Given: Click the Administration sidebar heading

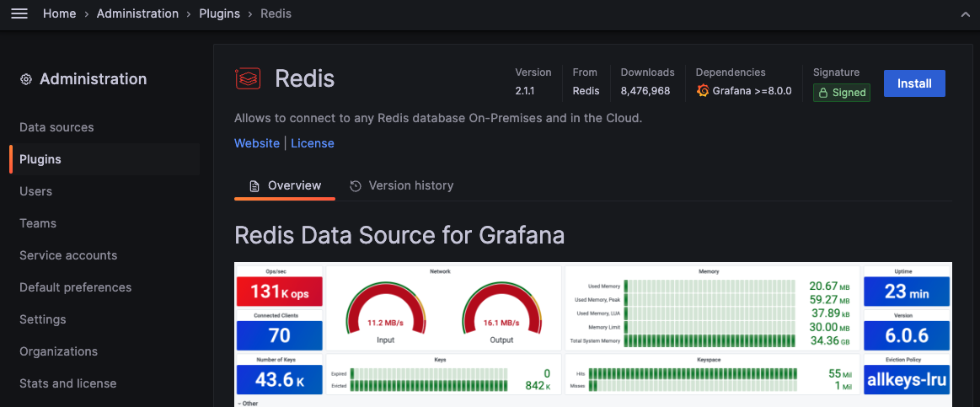Looking at the screenshot, I should pos(94,79).
